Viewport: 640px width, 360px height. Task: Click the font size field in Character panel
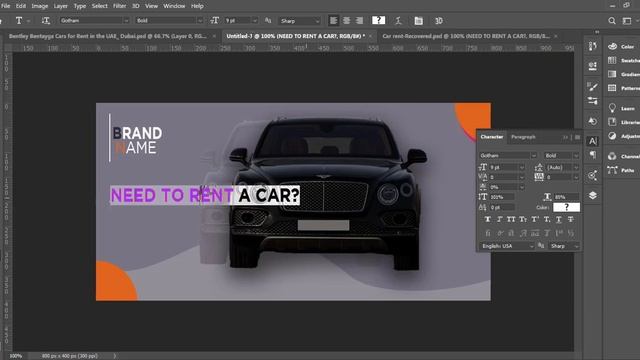[x=503, y=167]
